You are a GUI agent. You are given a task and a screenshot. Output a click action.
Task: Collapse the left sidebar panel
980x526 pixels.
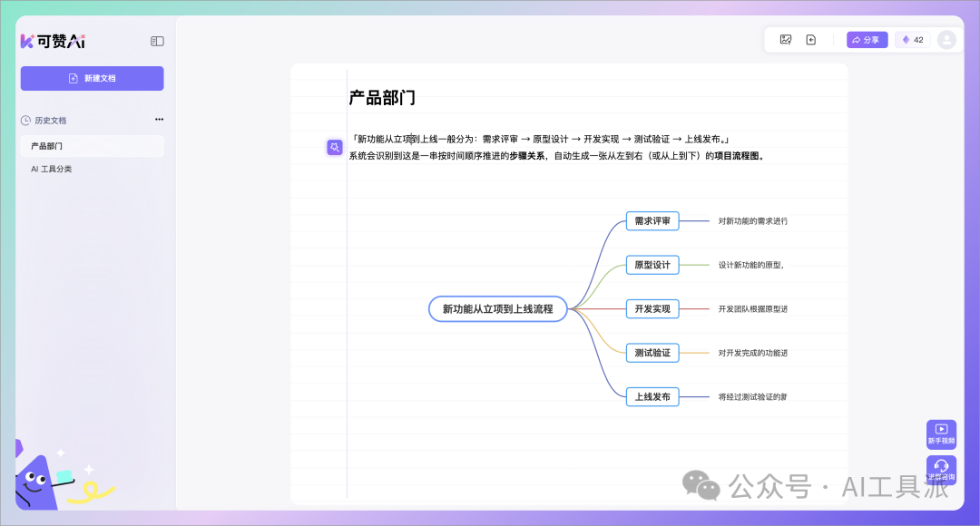[x=157, y=41]
